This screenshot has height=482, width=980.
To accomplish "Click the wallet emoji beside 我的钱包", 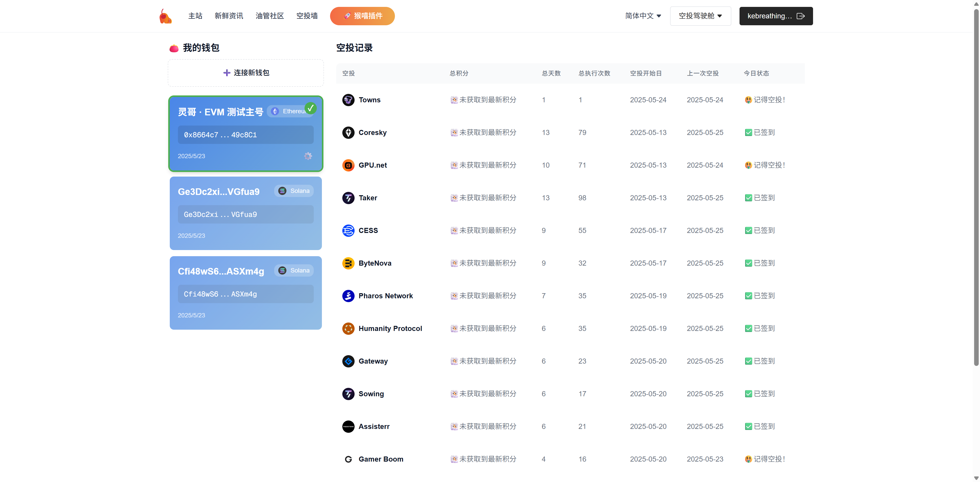I will click(174, 48).
